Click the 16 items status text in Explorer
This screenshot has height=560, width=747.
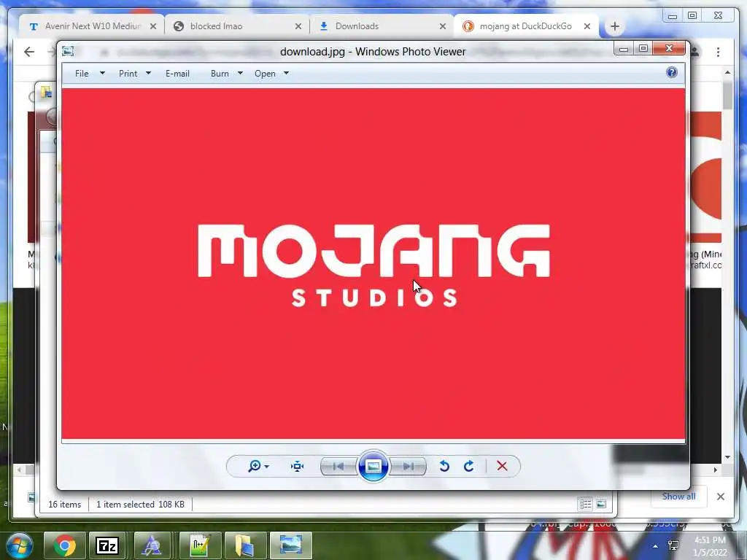[x=65, y=505]
